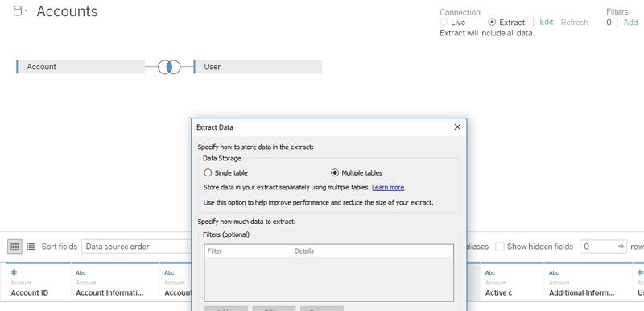Open the Sort fields dropdown

[x=136, y=247]
